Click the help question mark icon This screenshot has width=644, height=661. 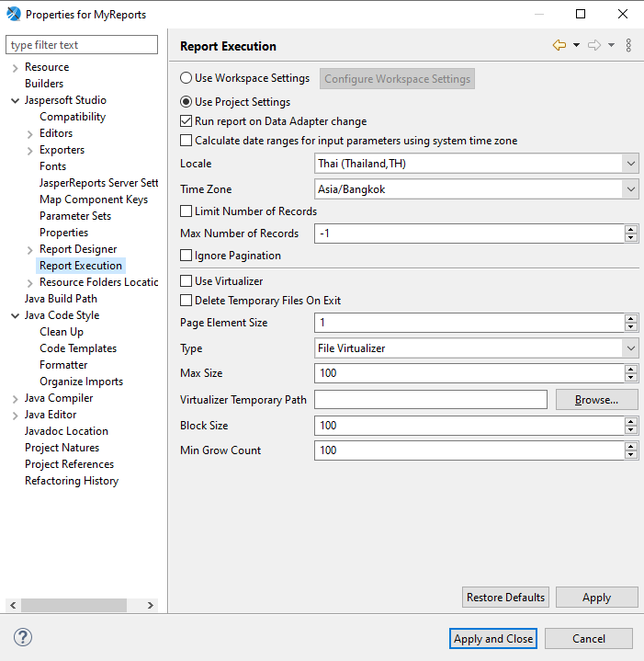23,637
